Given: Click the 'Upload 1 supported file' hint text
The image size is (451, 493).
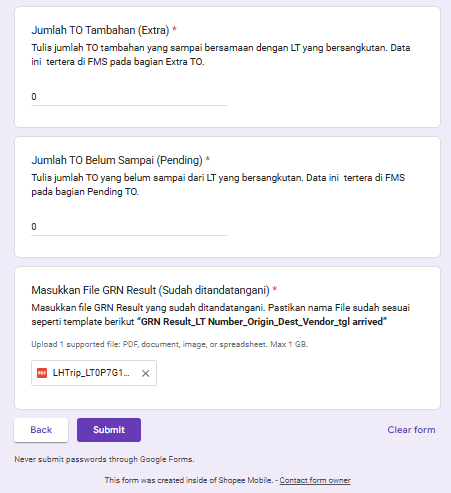Looking at the screenshot, I should click(x=170, y=344).
